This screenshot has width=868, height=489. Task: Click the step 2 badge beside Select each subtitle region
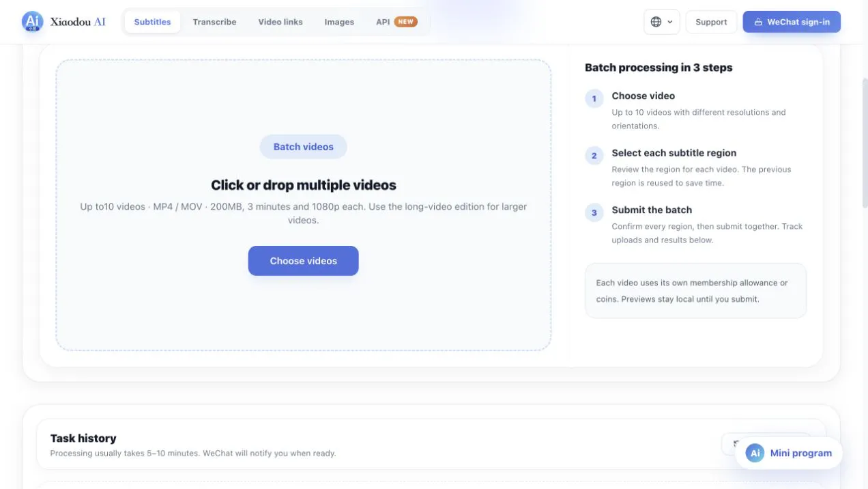594,156
